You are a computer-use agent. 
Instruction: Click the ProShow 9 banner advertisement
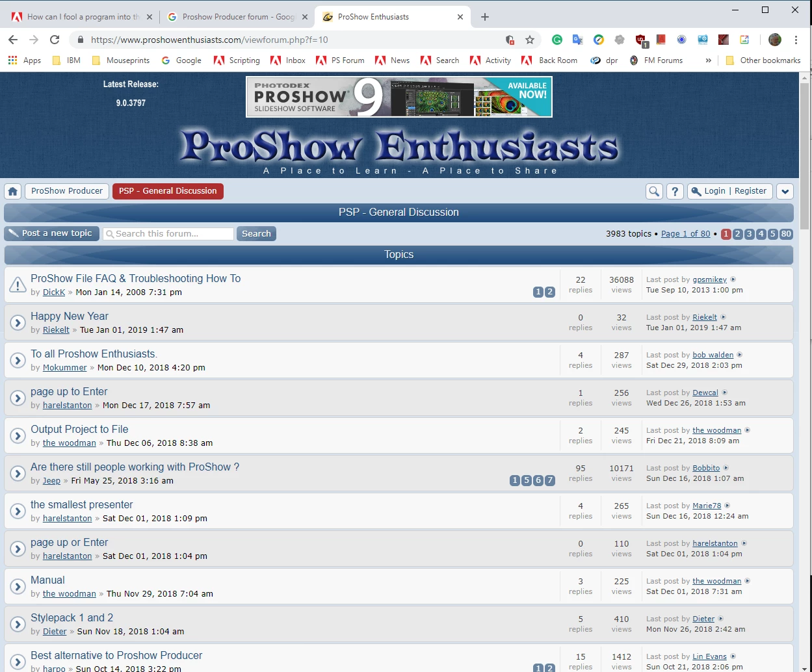pos(399,97)
